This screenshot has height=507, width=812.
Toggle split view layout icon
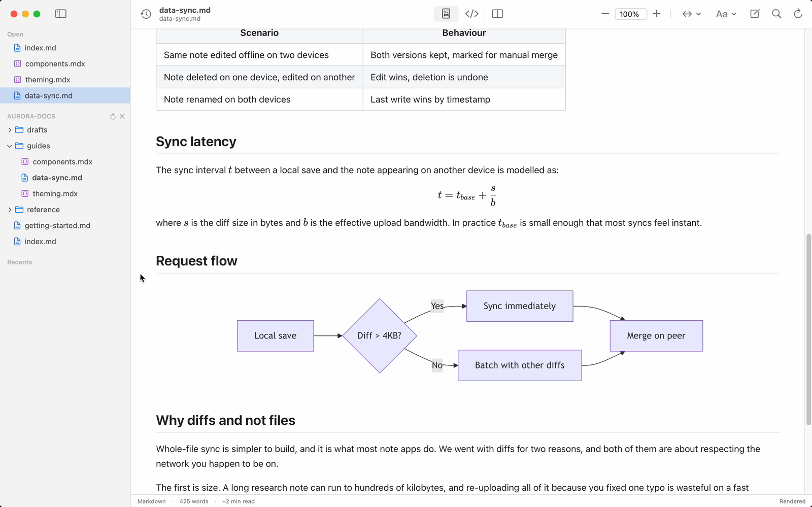(497, 14)
